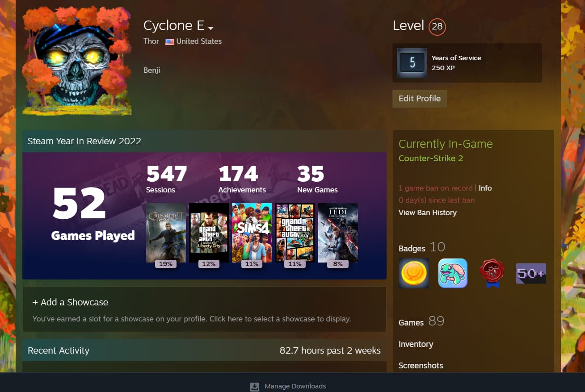
Task: Open the Games 89 list
Action: click(421, 322)
